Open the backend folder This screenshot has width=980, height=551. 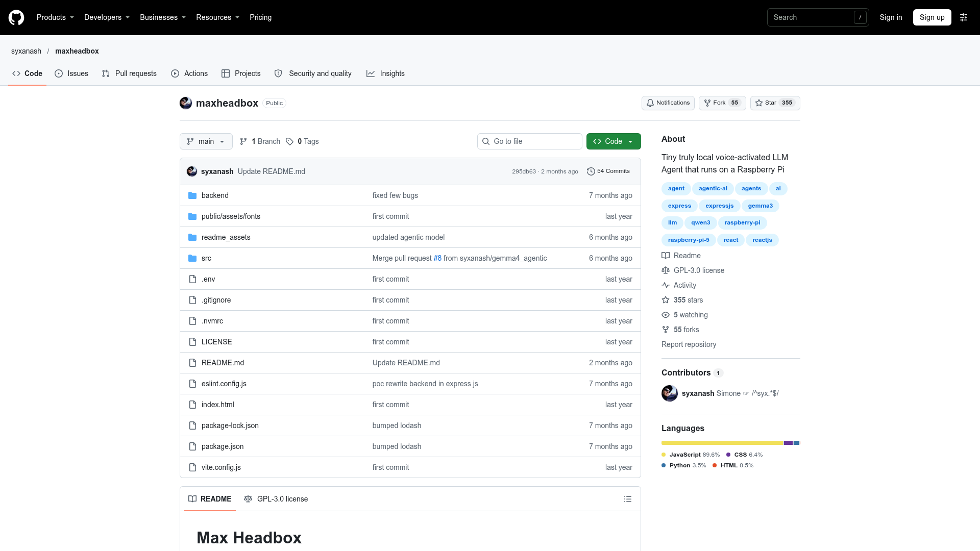[x=215, y=195]
